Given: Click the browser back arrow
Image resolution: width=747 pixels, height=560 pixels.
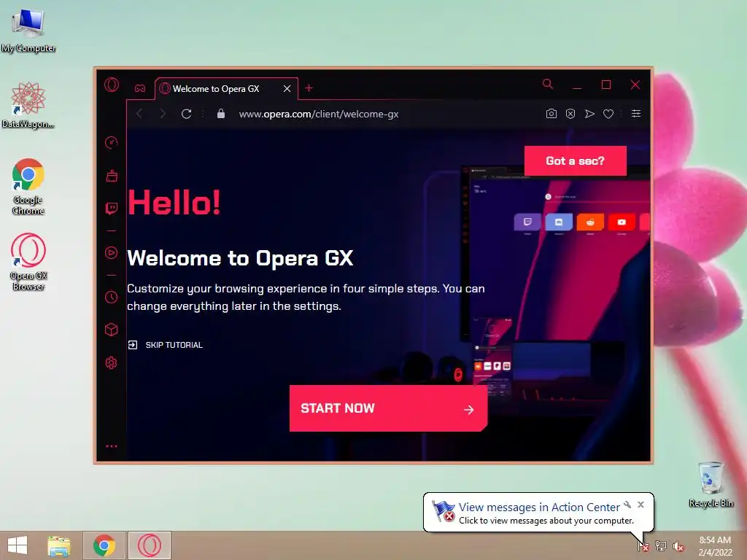Looking at the screenshot, I should click(139, 114).
